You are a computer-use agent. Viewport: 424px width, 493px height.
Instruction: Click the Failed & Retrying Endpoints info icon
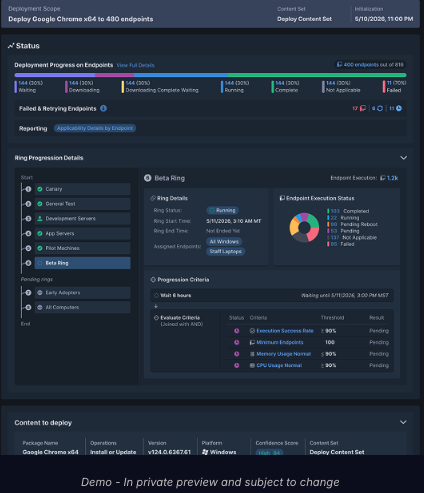pos(103,108)
